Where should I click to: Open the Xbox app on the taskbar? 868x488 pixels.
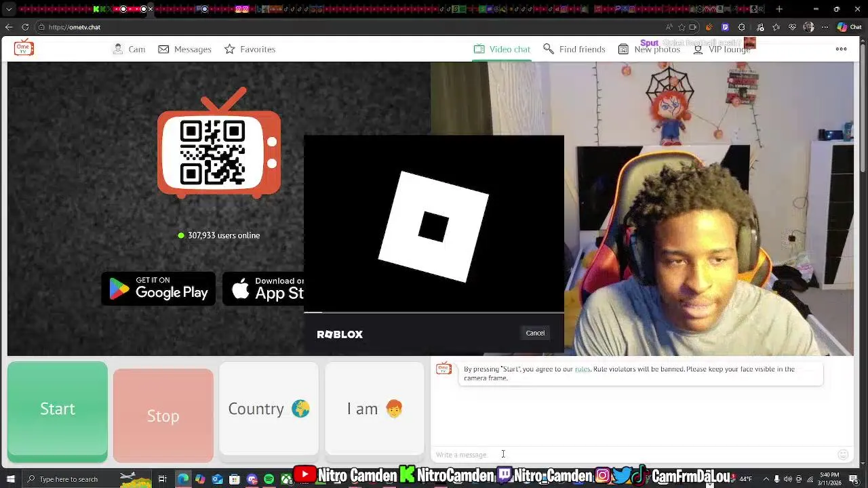coord(286,479)
